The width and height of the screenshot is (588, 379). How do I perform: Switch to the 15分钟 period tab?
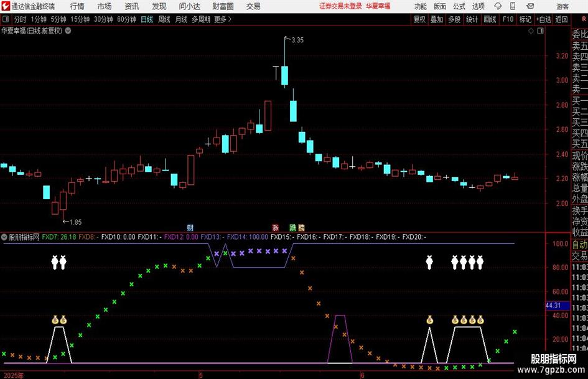point(80,19)
